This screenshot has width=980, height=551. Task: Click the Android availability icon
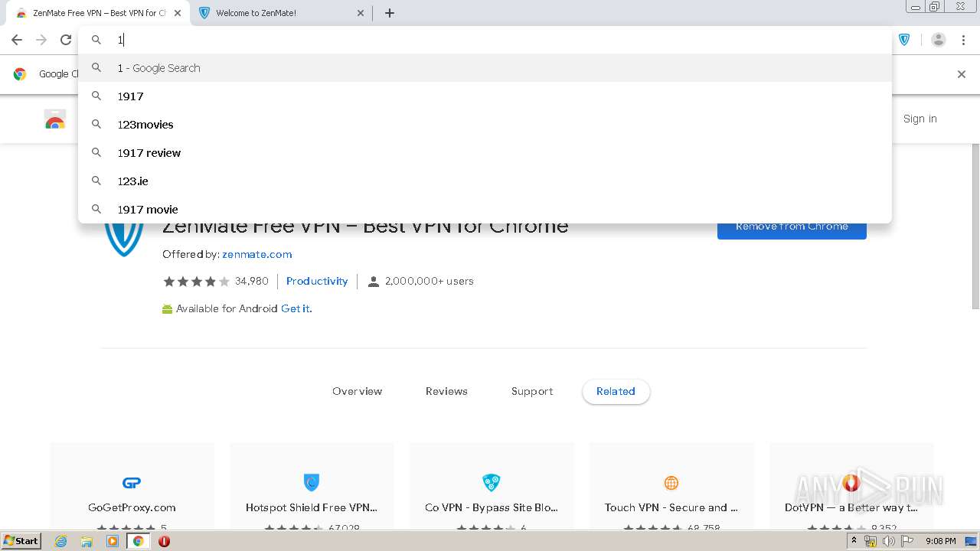pos(168,309)
